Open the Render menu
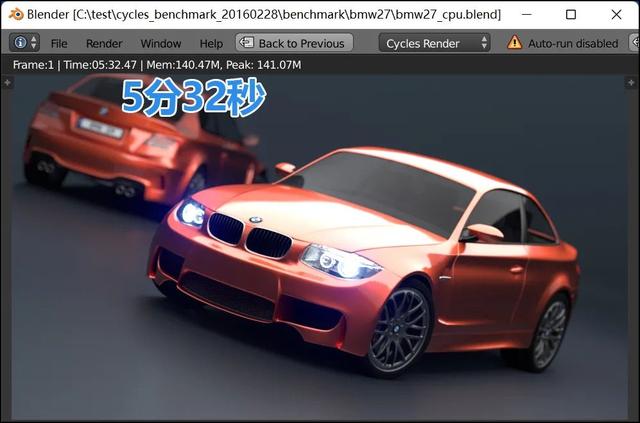Screen dimensions: 640x423 point(104,43)
